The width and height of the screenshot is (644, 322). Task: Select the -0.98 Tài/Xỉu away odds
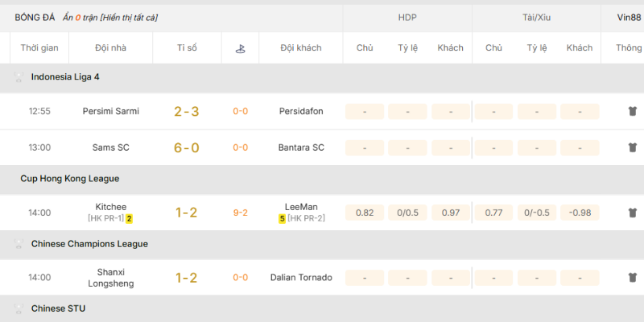point(580,213)
